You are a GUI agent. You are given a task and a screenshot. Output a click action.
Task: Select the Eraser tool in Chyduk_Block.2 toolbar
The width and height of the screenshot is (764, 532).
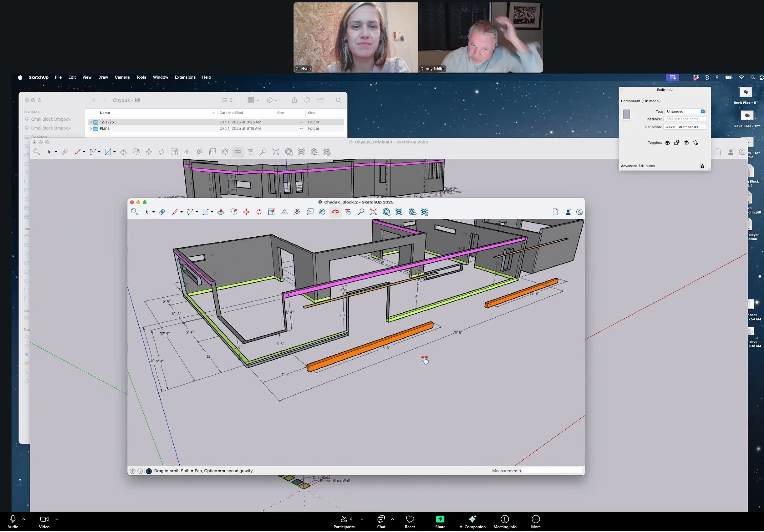click(x=162, y=212)
